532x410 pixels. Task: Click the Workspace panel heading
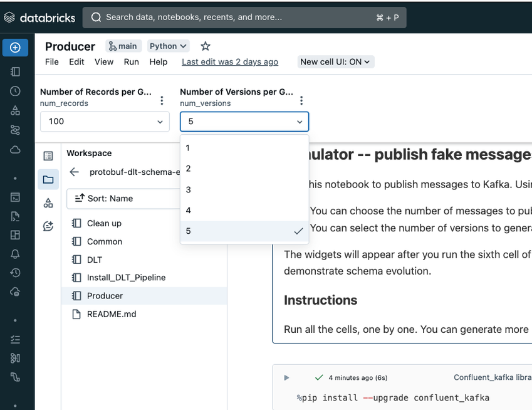pos(89,153)
